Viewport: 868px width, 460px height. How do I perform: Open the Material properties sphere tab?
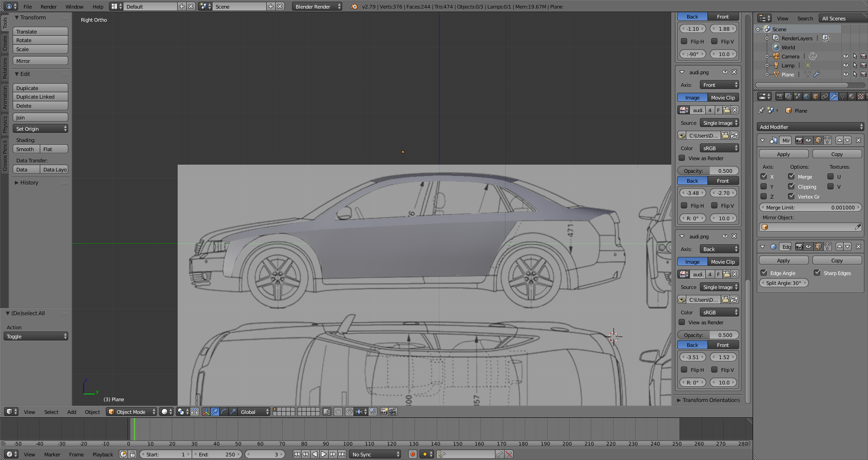852,96
